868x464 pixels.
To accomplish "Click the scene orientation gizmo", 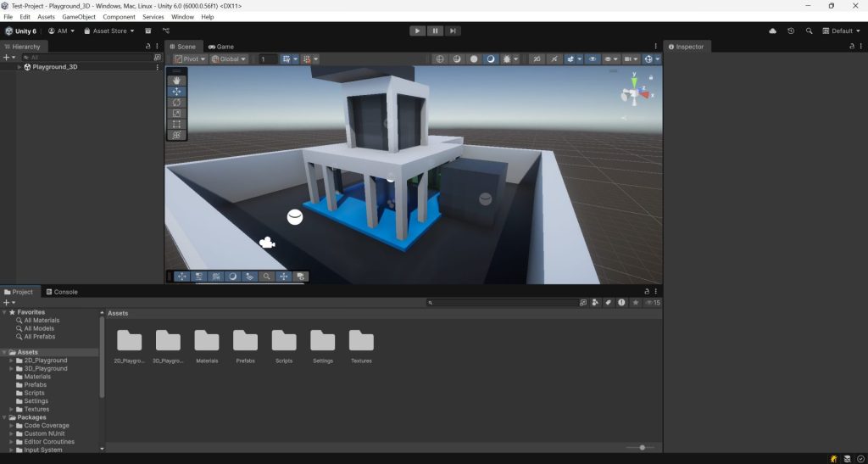I will point(636,94).
